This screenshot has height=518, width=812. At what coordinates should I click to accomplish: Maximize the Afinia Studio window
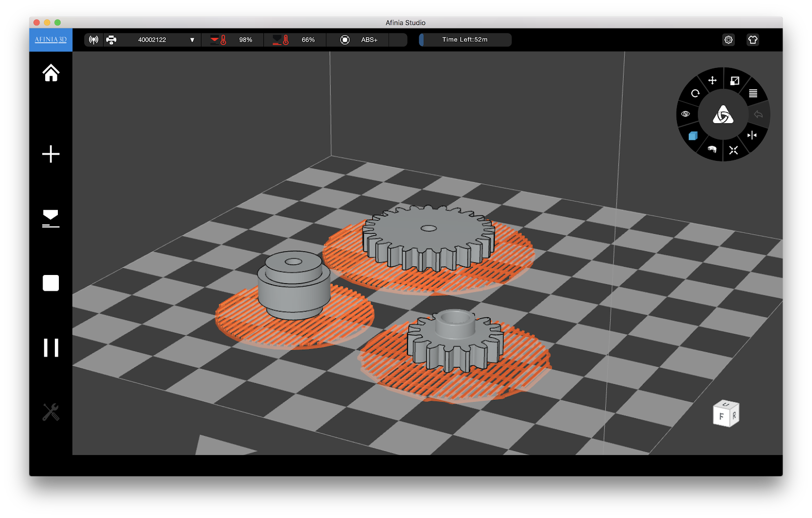(x=57, y=22)
